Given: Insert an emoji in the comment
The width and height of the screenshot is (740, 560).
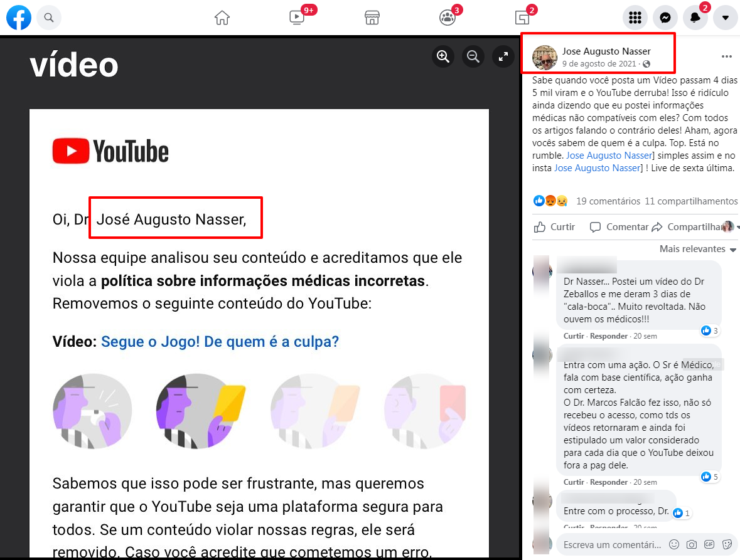Looking at the screenshot, I should point(674,544).
